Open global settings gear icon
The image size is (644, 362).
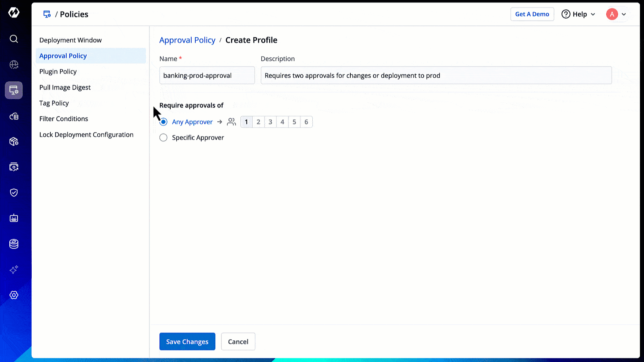(x=14, y=295)
